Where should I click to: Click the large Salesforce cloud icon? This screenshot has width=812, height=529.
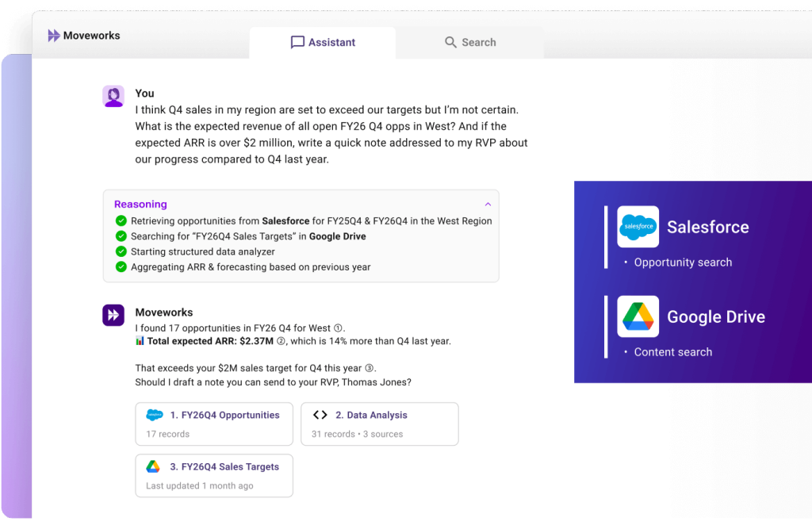(x=638, y=227)
